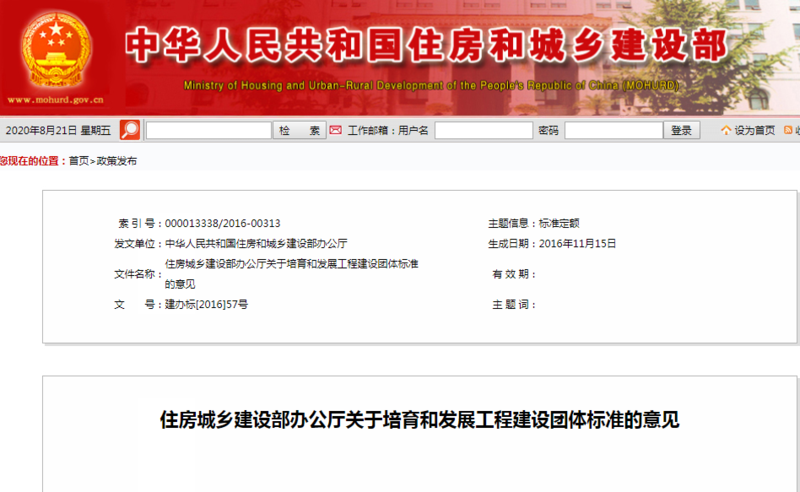Focus the 密码 password input field
Viewport: 800px width, 492px height.
[614, 130]
